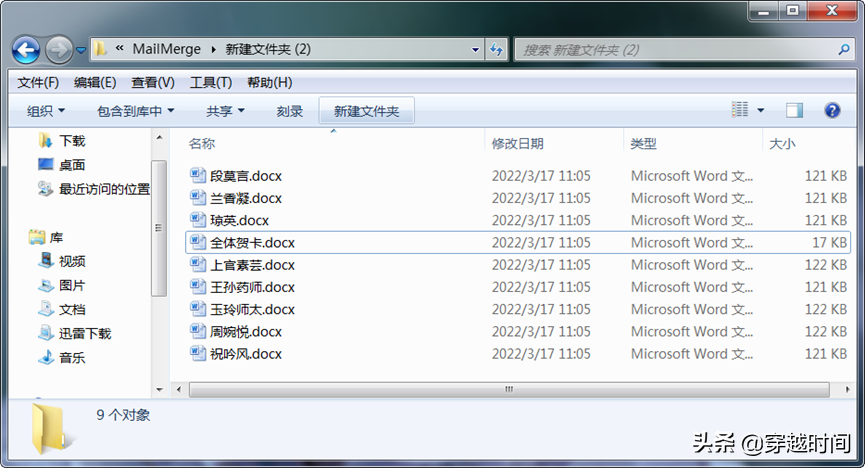The width and height of the screenshot is (865, 468).
Task: Open the 查看(V) menu
Action: 153,83
